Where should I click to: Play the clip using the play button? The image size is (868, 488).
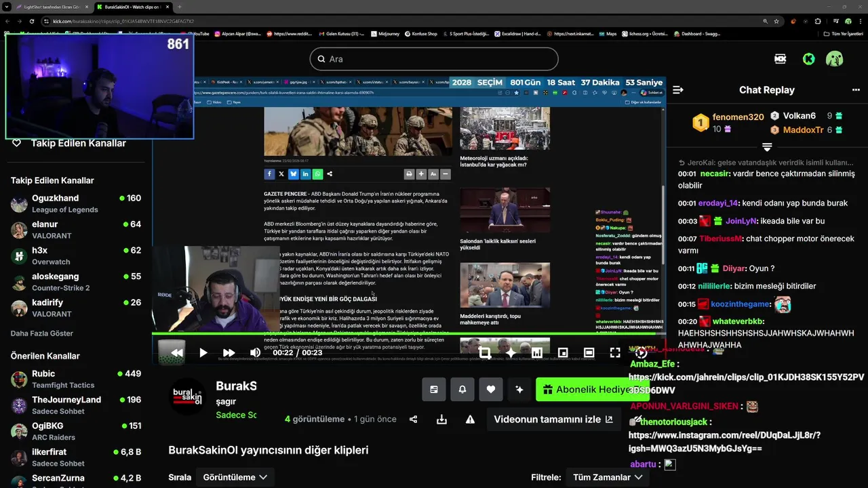[x=203, y=352]
